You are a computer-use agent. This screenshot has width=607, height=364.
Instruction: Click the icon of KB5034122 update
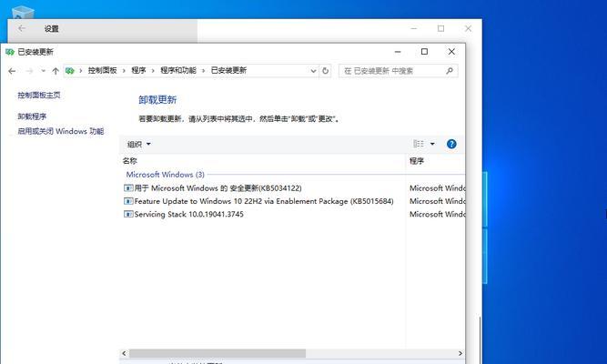[128, 188]
